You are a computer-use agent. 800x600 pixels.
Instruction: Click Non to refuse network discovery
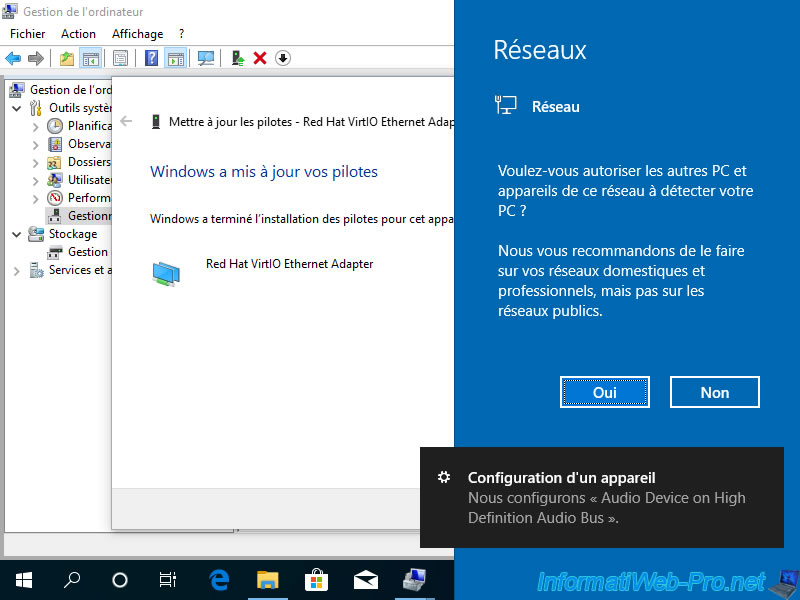(714, 392)
